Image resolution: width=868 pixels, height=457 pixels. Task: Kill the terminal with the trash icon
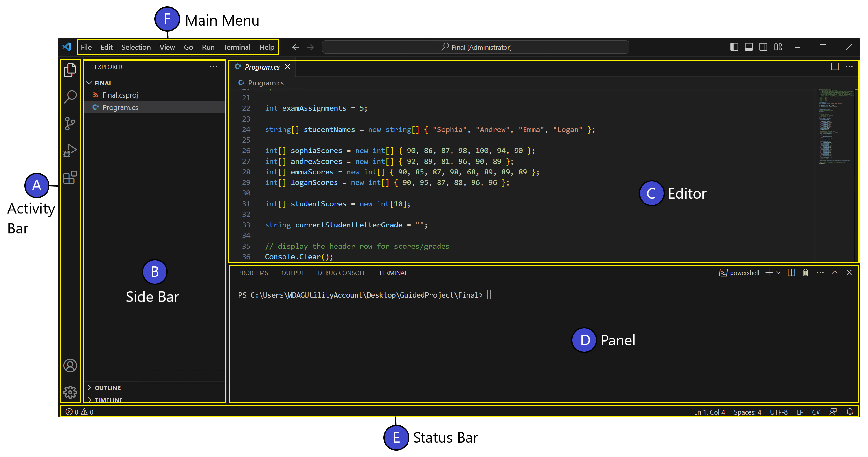[x=805, y=273]
